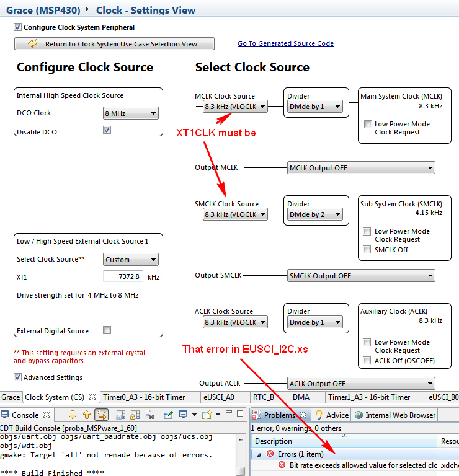Image resolution: width=459 pixels, height=476 pixels.
Task: Click the display selected console icon
Action: click(183, 415)
